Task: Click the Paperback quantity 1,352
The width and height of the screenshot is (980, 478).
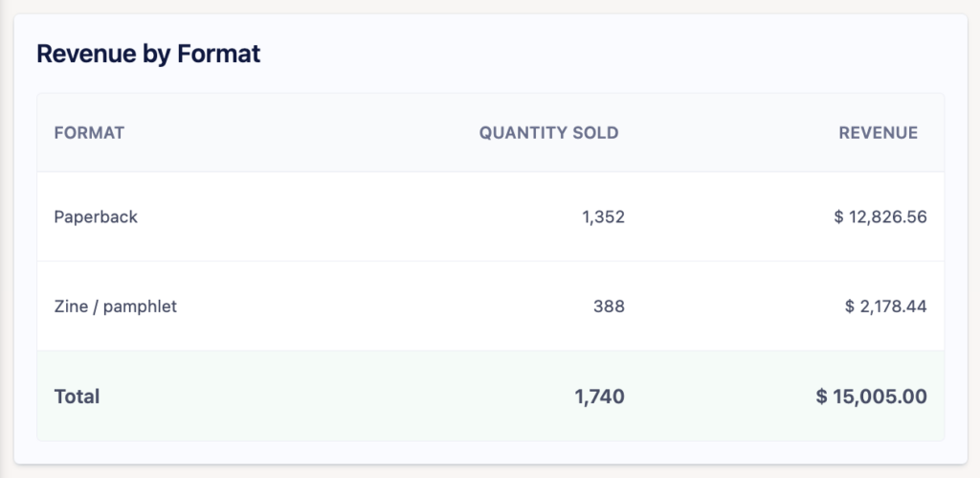Action: click(603, 217)
